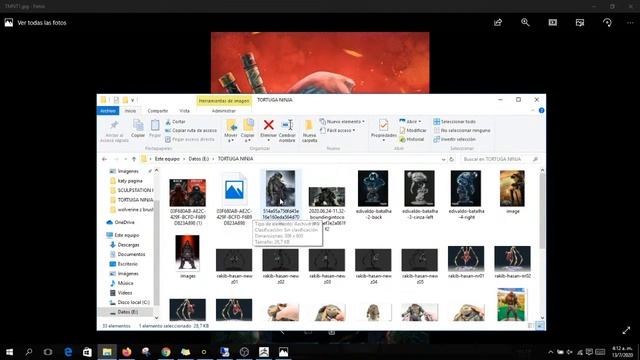
Task: Select Descargas in the navigation pane
Action: click(129, 244)
